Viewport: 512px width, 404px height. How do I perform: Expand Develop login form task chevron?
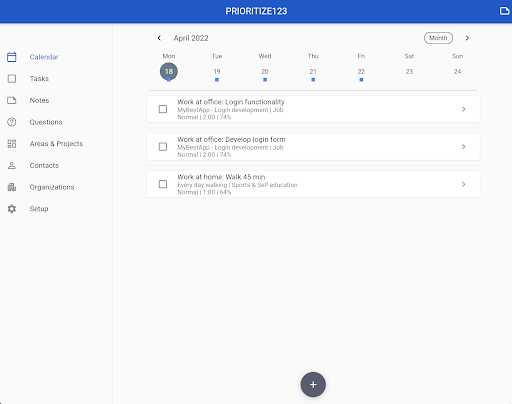[x=463, y=147]
